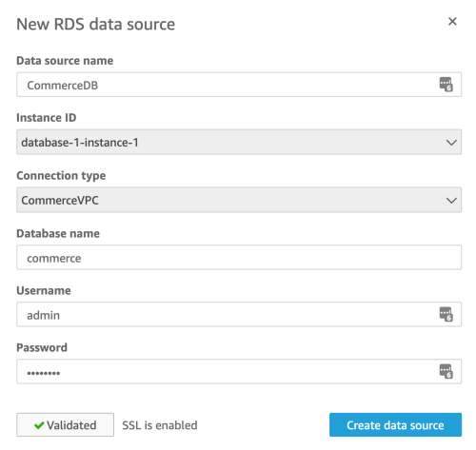
Task: Click the Password label
Action: (42, 347)
